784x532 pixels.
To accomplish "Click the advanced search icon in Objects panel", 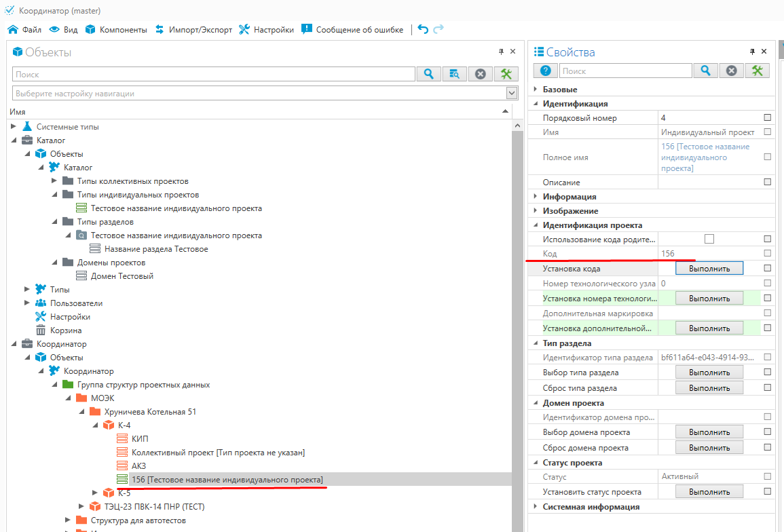I will pos(455,74).
